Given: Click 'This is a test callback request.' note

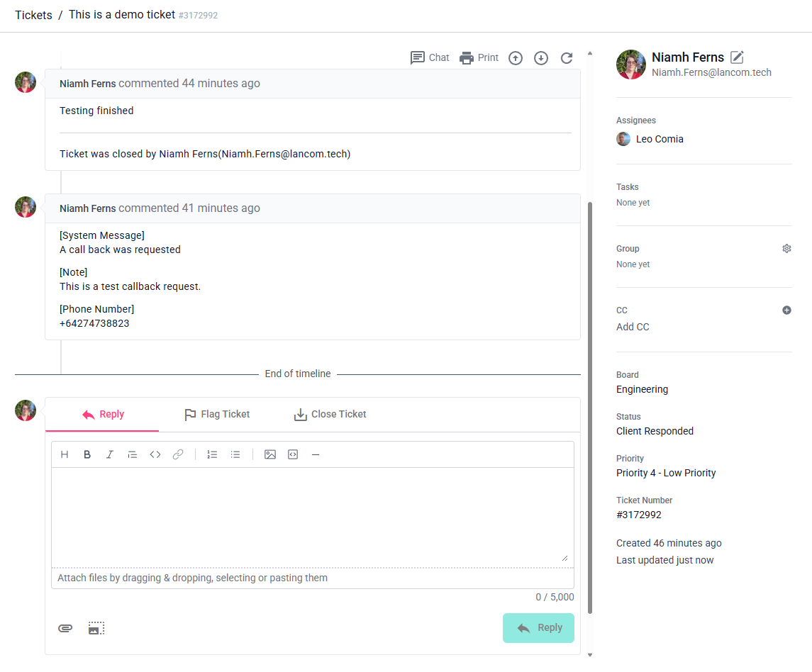Looking at the screenshot, I should click(130, 286).
